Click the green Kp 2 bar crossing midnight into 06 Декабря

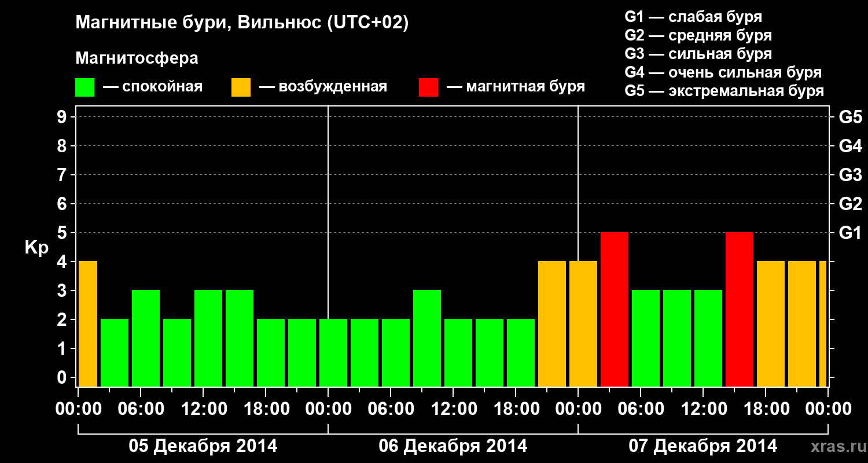click(x=333, y=352)
